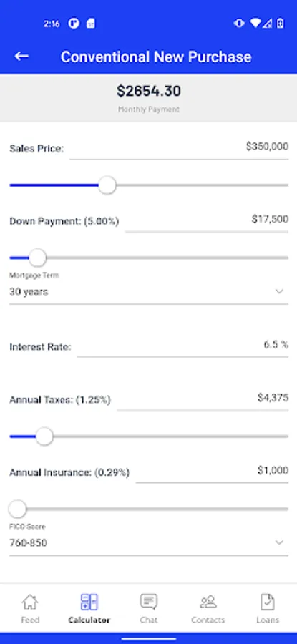
Task: Open the Feed house icon
Action: click(x=30, y=602)
